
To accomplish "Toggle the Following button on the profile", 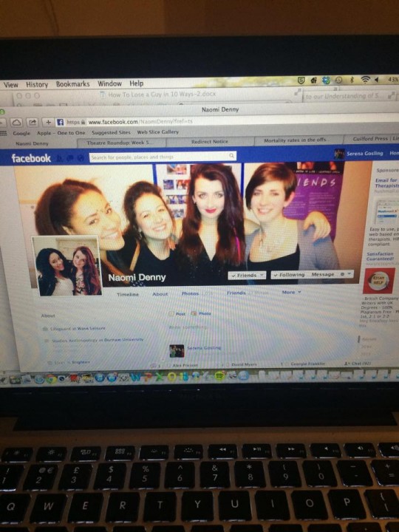I will tap(289, 274).
